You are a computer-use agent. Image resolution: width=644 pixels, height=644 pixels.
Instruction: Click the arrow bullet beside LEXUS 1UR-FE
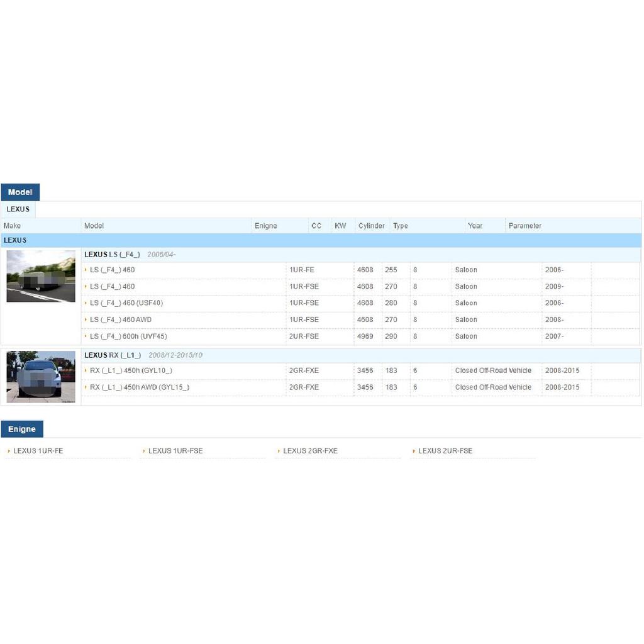pos(9,451)
